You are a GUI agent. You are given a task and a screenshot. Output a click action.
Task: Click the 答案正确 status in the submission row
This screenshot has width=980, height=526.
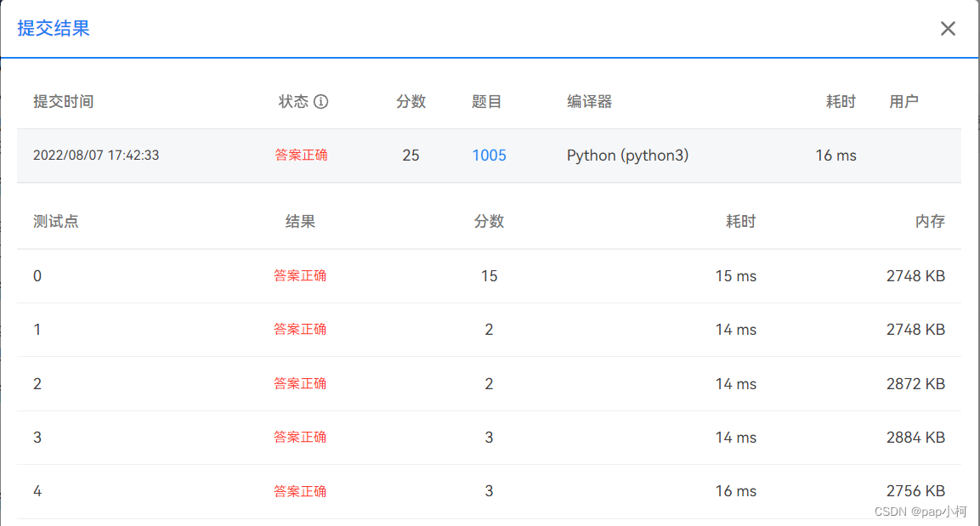point(302,156)
